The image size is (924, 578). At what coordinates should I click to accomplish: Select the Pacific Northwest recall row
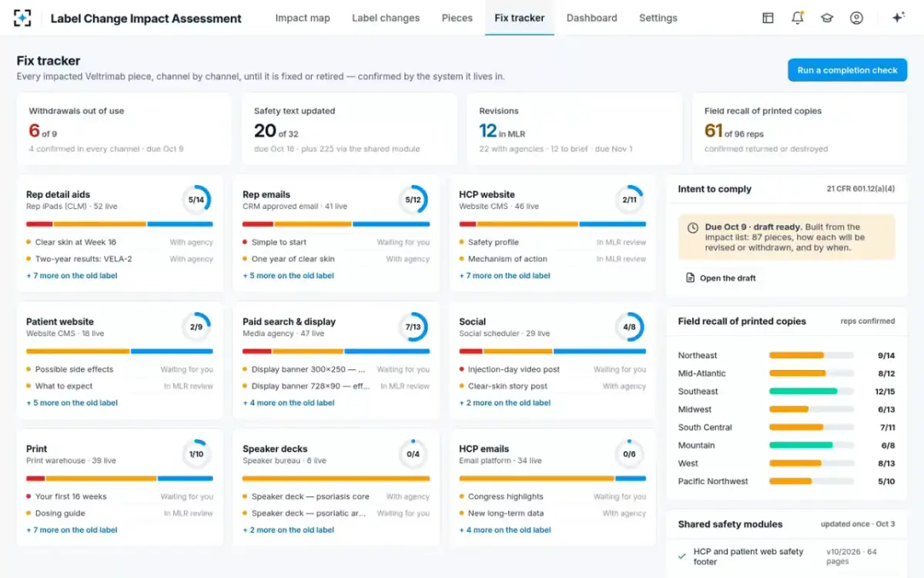pos(786,481)
